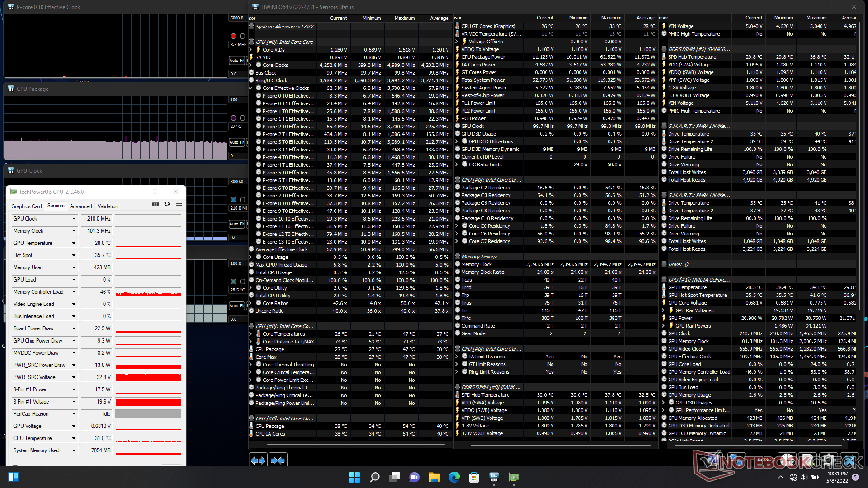Open the network icon in the system tray

pos(793,477)
